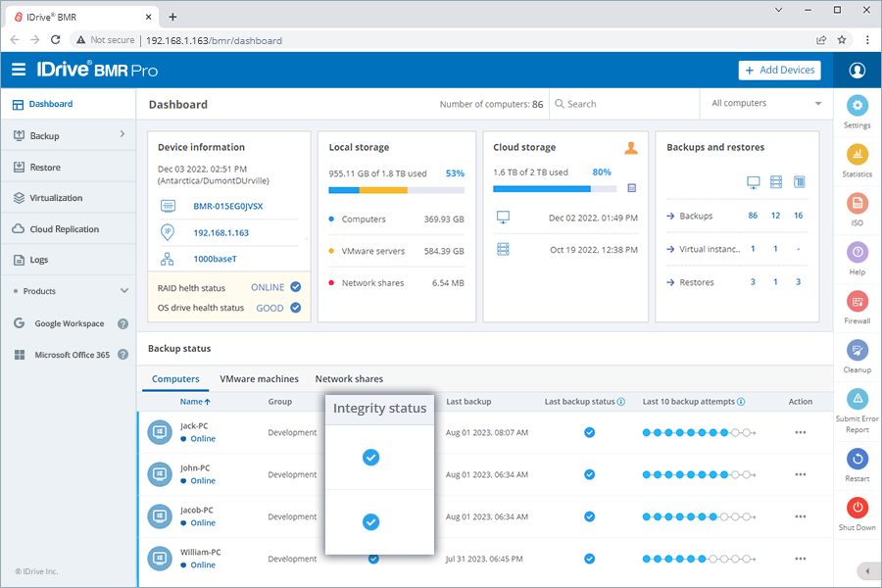Open actions menu for William-PC
This screenshot has width=882, height=588.
[x=801, y=559]
